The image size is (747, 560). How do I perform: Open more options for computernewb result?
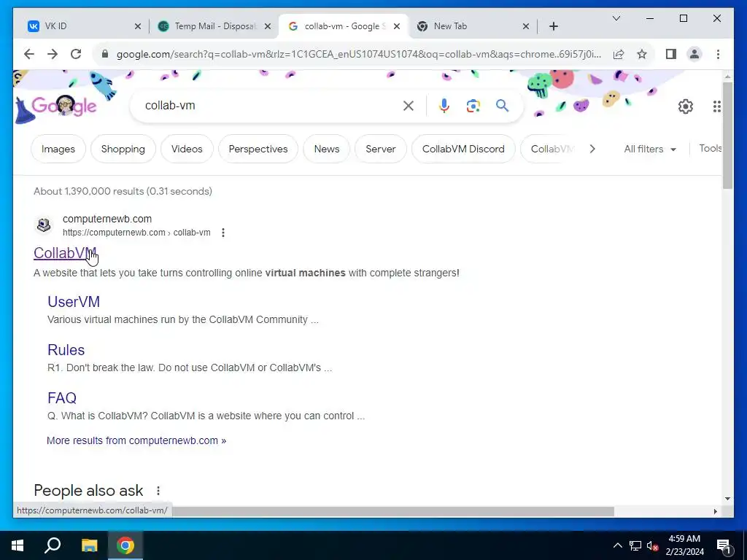[x=223, y=233]
